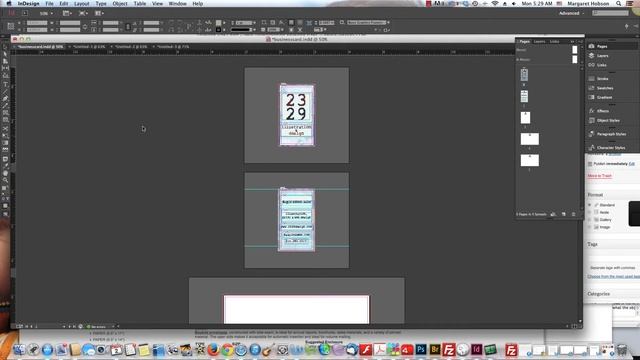The height and width of the screenshot is (360, 640).
Task: Open the File menu
Action: tap(49, 4)
